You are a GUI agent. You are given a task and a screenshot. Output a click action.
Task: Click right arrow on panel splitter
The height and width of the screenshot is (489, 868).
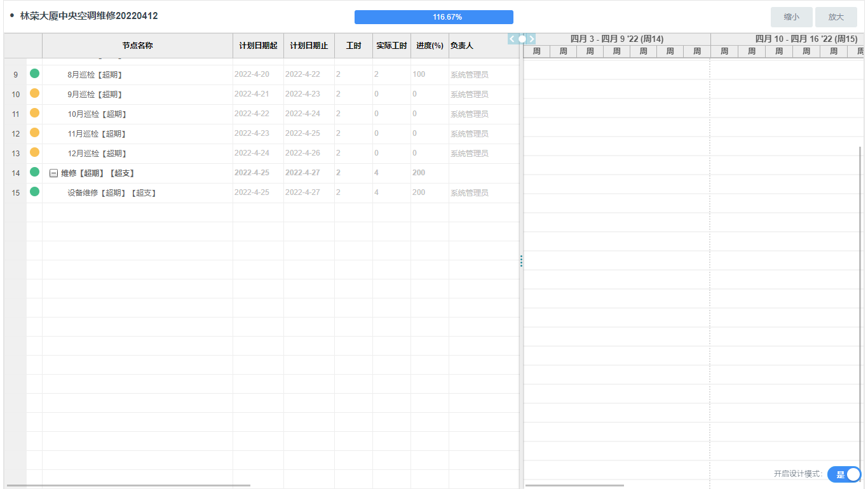(532, 39)
